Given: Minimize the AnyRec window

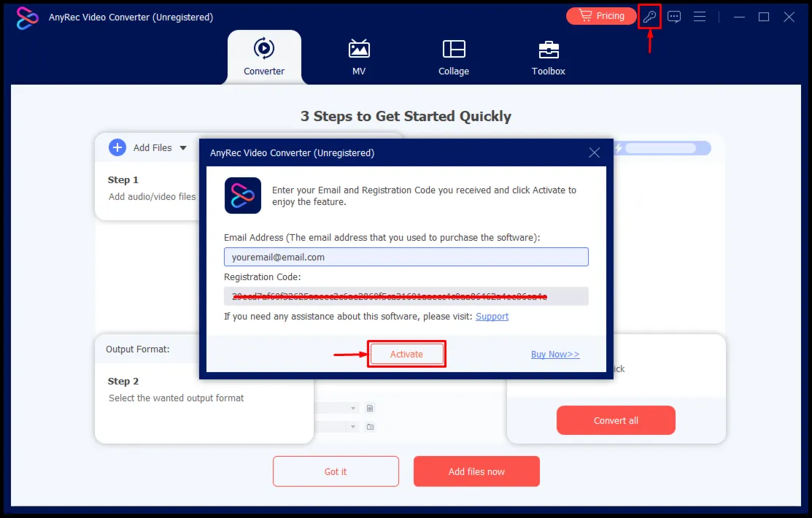Looking at the screenshot, I should [x=739, y=17].
